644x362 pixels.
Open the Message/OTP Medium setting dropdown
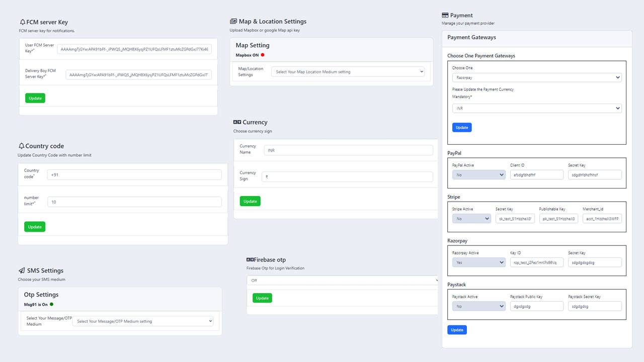click(x=143, y=321)
